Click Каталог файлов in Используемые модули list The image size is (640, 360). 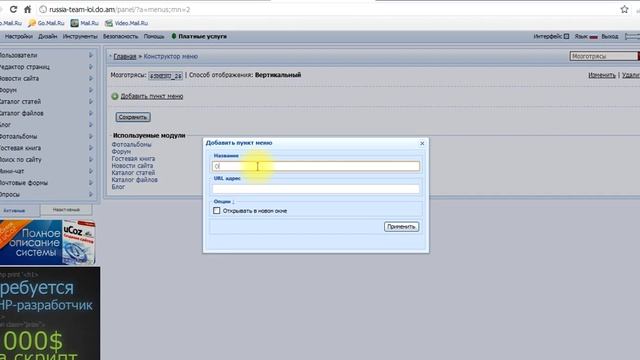134,180
